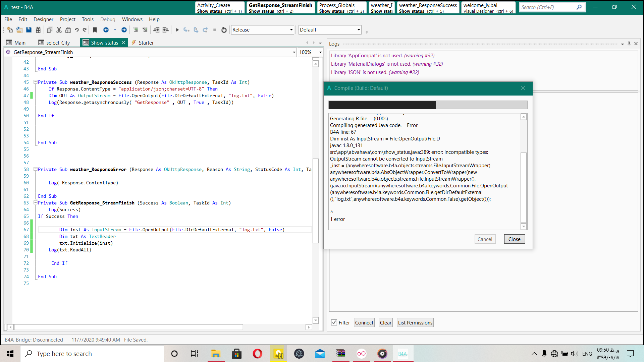
Task: Stop the running application
Action: (x=215, y=29)
